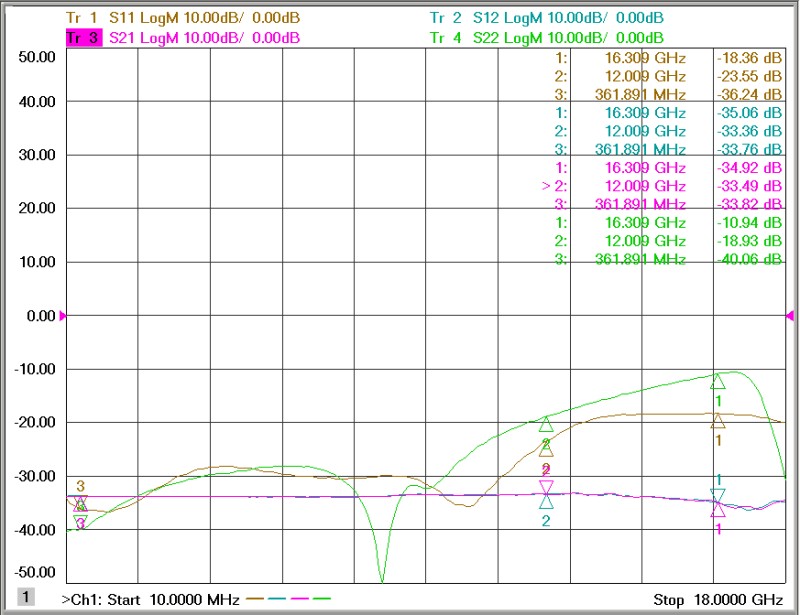Click the 50.00 top scale label

(36, 57)
